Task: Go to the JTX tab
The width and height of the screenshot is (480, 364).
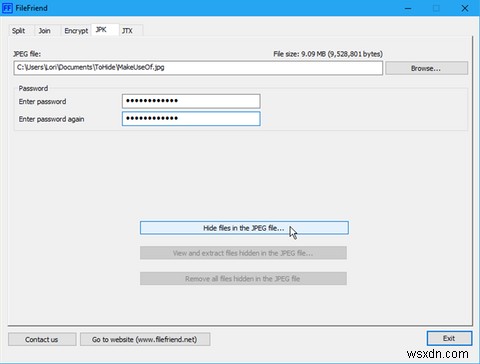Action: [x=130, y=31]
